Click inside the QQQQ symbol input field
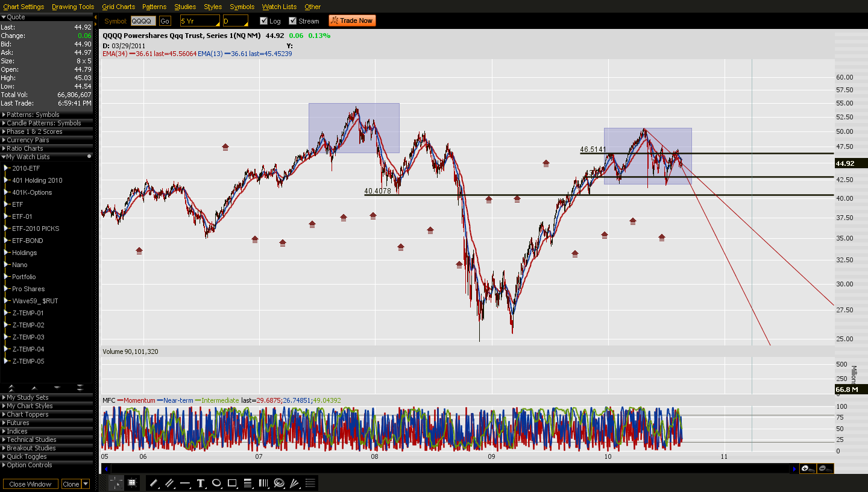This screenshot has width=868, height=492. click(x=142, y=20)
